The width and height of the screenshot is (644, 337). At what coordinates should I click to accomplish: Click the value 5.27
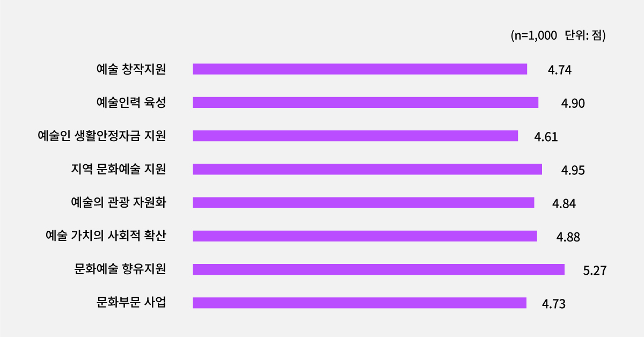coord(595,270)
